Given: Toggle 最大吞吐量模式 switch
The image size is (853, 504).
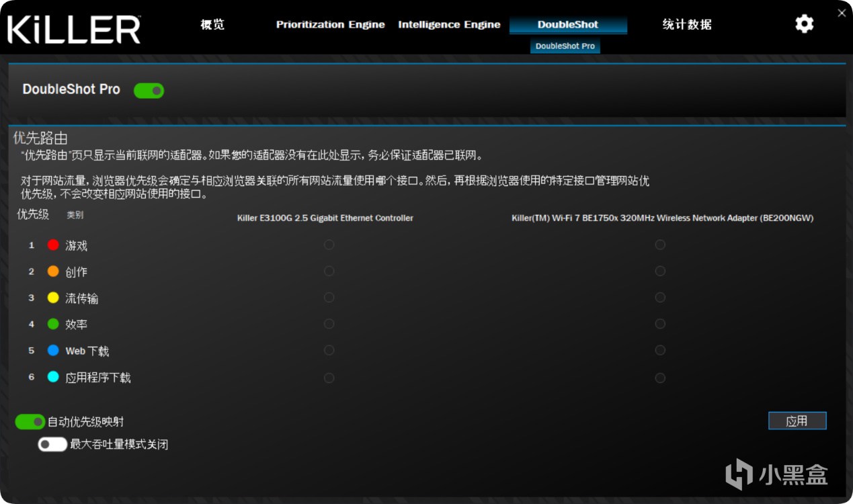Looking at the screenshot, I should pos(52,444).
